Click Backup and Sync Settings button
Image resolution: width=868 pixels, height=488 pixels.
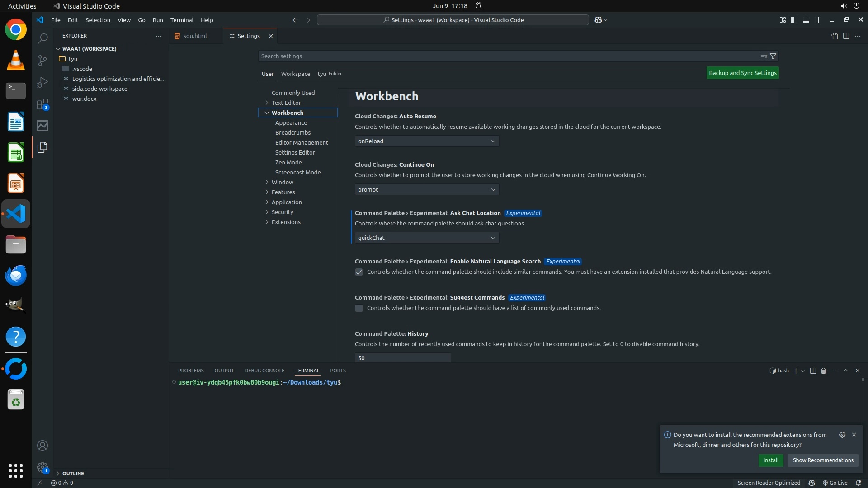742,73
